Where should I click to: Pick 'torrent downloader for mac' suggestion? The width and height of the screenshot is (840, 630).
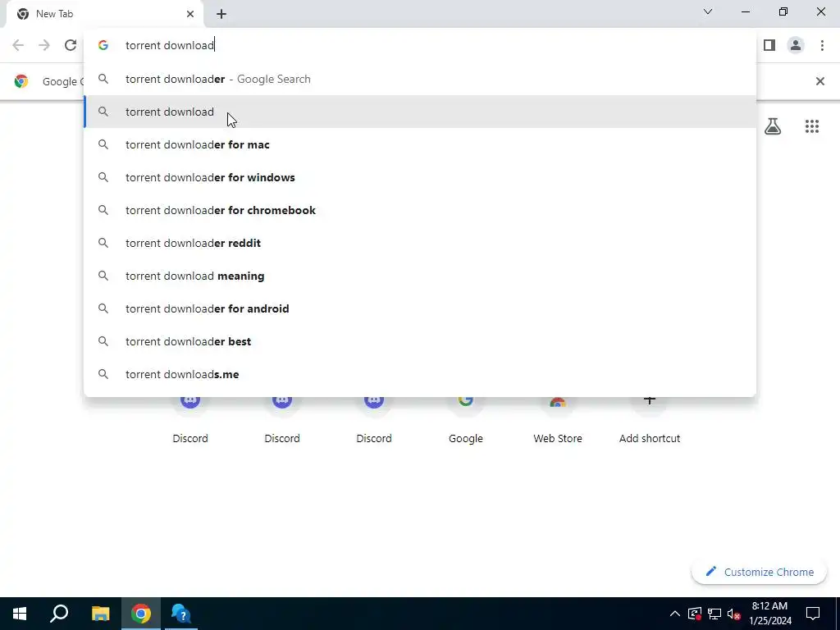pos(420,144)
